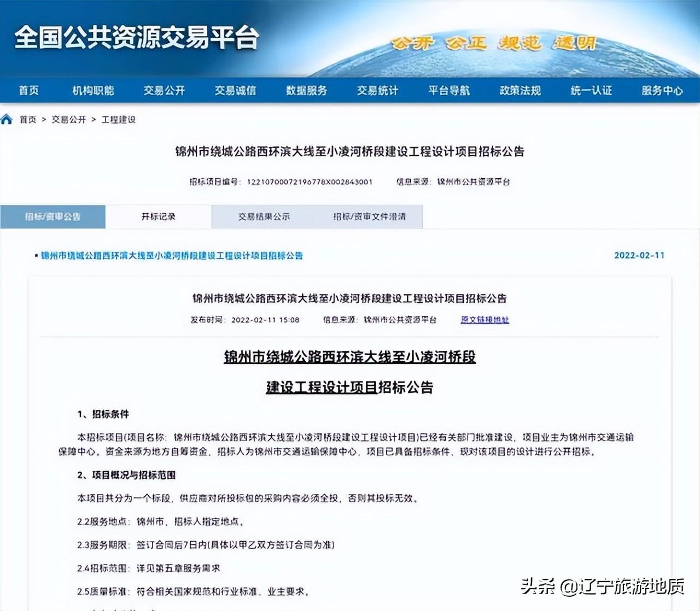Click the underlined title 锦州市绕城公路西环滨大线至小凌河桥段

(x=350, y=357)
